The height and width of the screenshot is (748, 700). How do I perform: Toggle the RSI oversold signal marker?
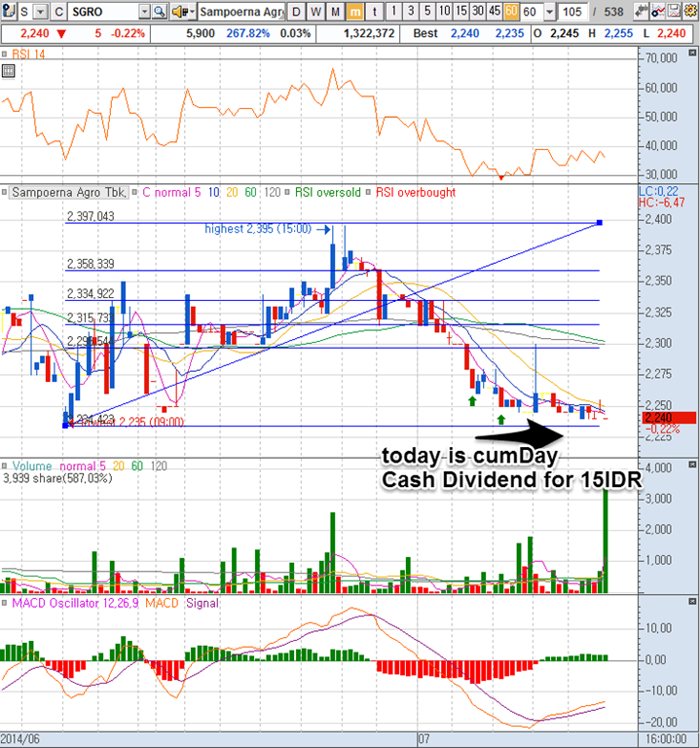287,192
